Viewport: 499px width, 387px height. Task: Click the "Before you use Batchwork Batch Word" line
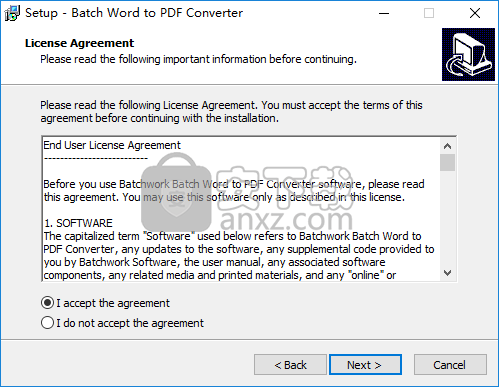234,184
